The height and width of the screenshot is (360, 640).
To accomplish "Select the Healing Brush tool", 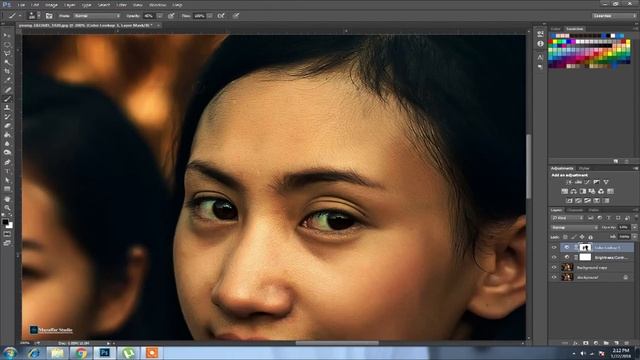I will (x=7, y=90).
